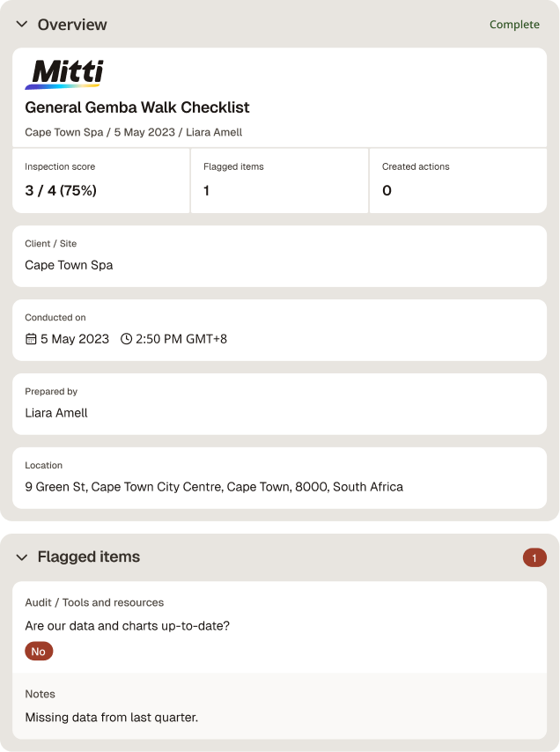Select the Prepared by Liara Amell field
This screenshot has width=560, height=752.
click(x=279, y=404)
